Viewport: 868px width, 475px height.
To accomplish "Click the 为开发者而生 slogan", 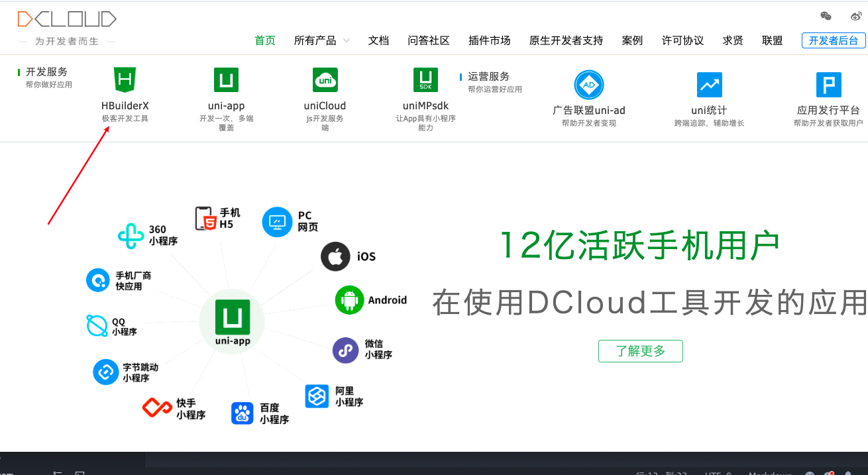I will (x=67, y=41).
